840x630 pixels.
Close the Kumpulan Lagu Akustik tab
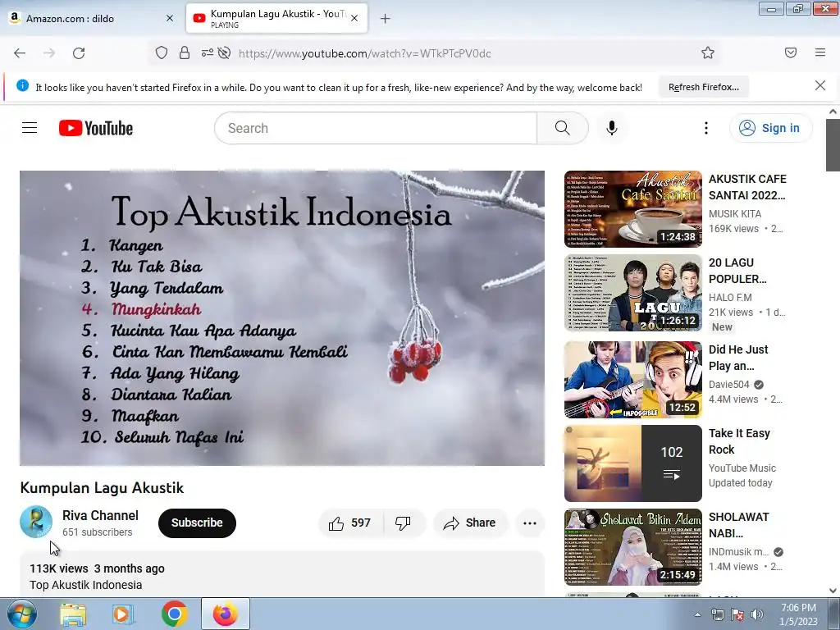pos(354,18)
